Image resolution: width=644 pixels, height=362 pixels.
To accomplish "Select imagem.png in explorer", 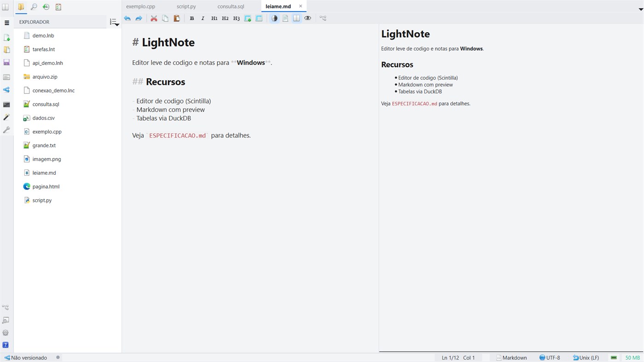I will 46,159.
